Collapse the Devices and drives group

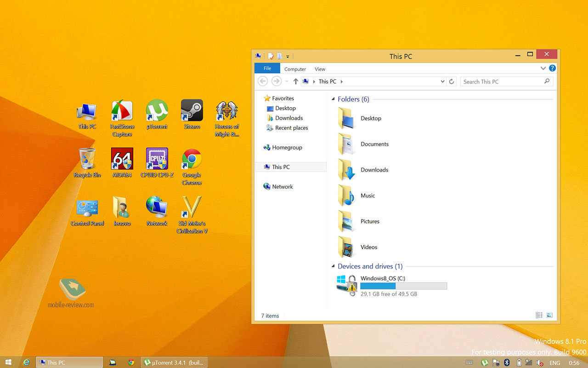(x=334, y=266)
